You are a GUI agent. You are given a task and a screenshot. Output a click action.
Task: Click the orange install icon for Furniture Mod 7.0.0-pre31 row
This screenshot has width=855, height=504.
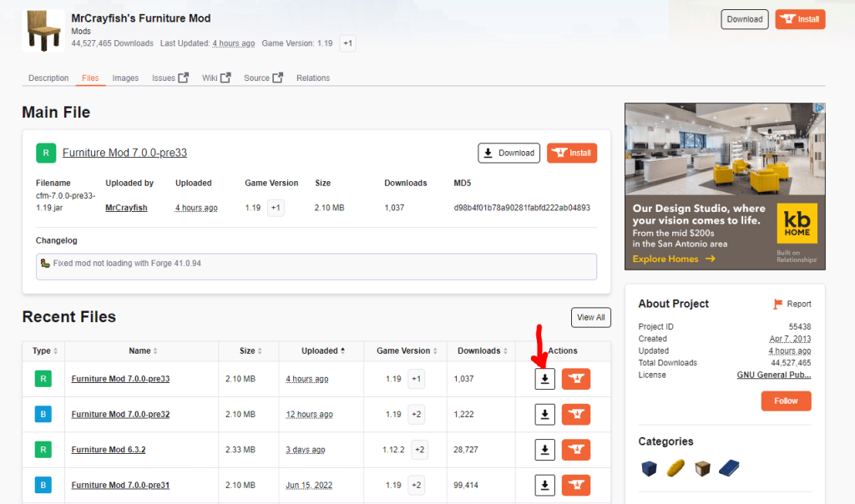(576, 485)
